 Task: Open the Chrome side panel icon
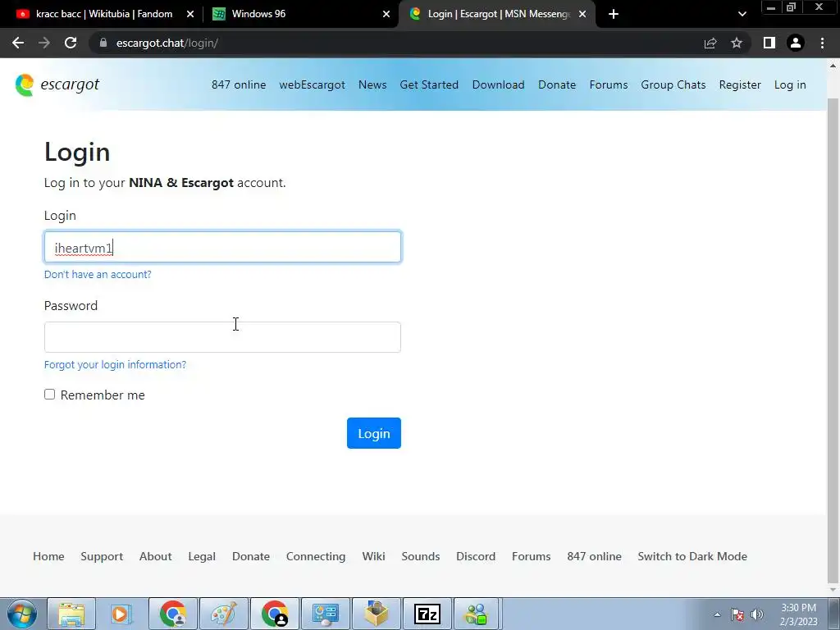[769, 43]
